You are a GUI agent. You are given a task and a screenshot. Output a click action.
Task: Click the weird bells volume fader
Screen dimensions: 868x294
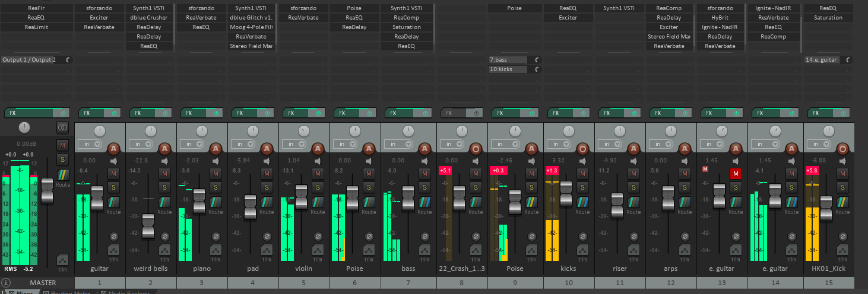pos(148,226)
